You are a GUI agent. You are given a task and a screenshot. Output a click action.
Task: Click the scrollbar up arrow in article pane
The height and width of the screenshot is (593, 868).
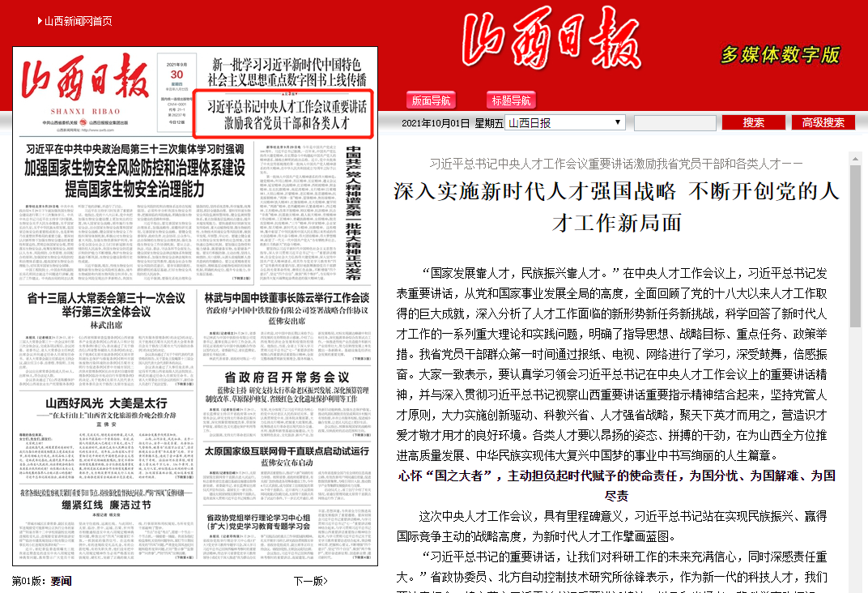tap(854, 158)
